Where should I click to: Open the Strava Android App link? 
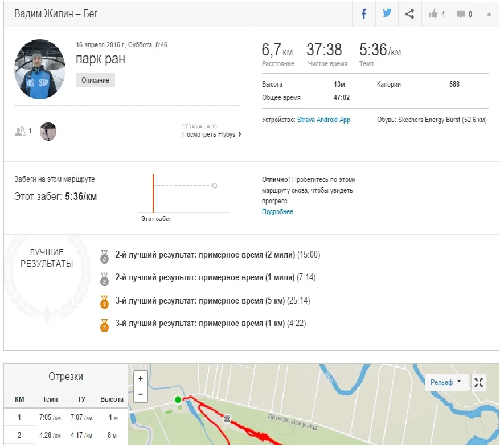point(323,120)
